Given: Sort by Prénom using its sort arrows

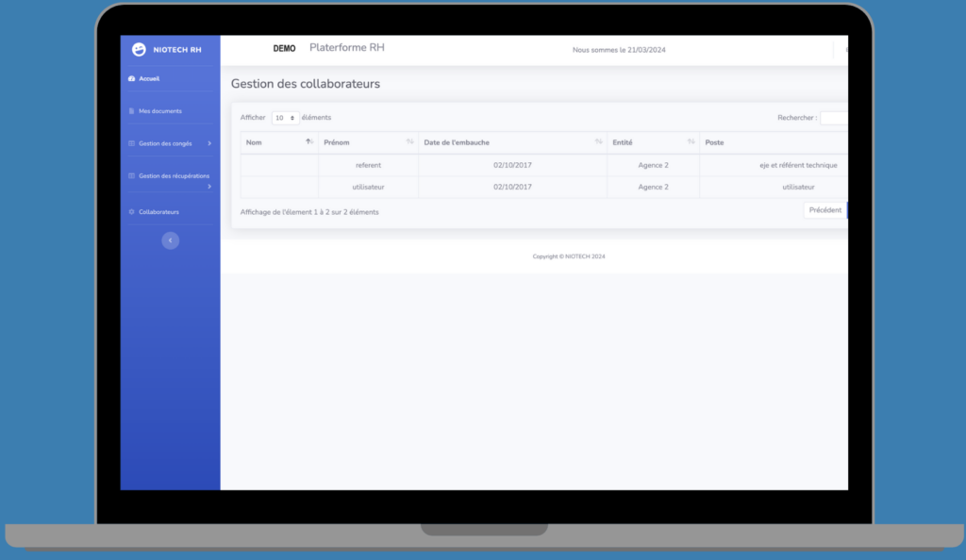Looking at the screenshot, I should (x=409, y=142).
